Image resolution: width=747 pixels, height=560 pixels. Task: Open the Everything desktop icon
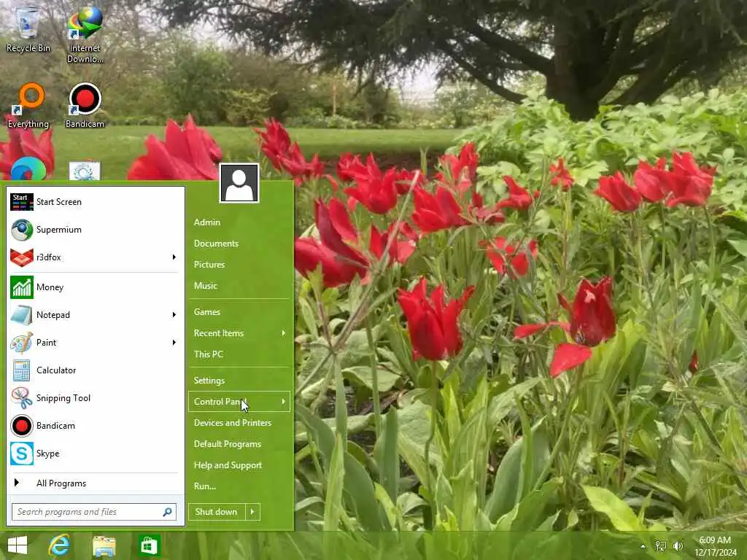(28, 106)
